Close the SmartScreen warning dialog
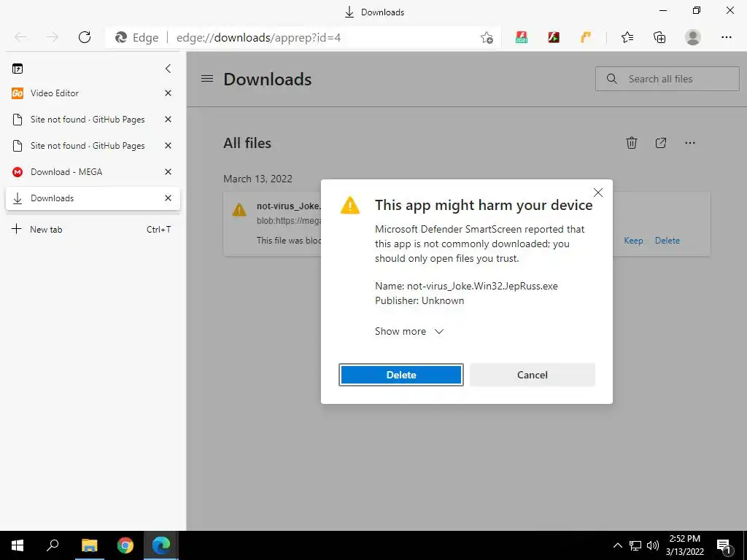The height and width of the screenshot is (560, 747). (598, 192)
